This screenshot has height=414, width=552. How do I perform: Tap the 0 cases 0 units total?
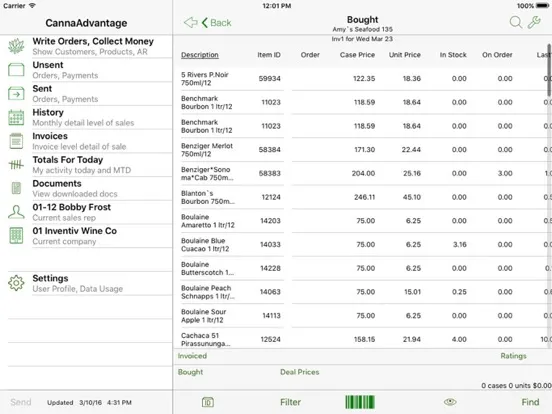tap(516, 385)
